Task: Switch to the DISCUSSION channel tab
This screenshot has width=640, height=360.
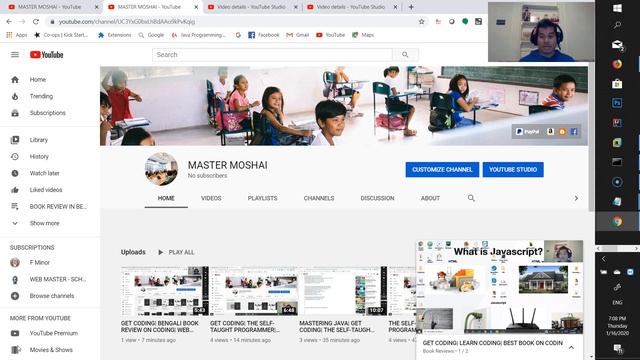Action: click(377, 198)
